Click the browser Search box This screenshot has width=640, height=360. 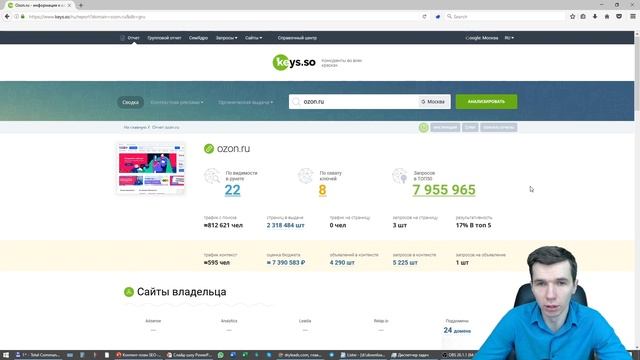tap(505, 17)
